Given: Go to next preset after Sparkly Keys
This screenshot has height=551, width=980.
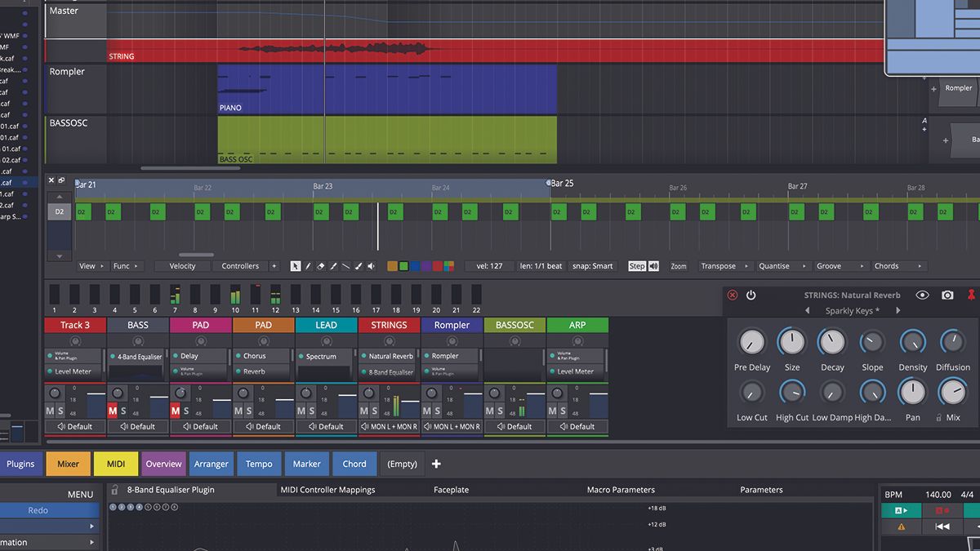Looking at the screenshot, I should [x=898, y=311].
